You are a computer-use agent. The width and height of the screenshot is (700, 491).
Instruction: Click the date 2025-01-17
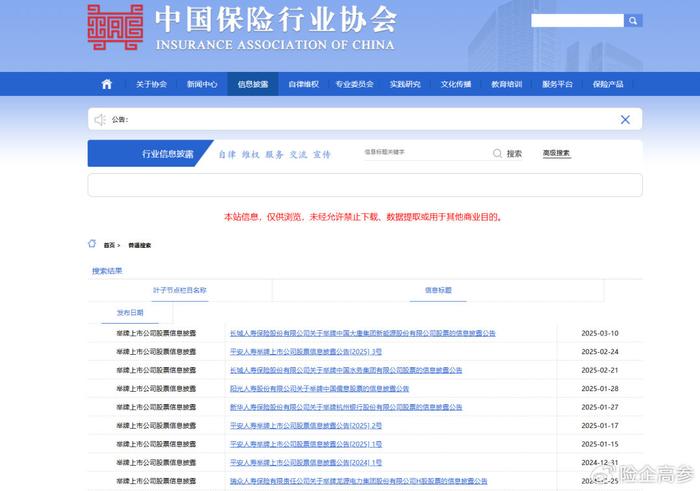pyautogui.click(x=600, y=426)
